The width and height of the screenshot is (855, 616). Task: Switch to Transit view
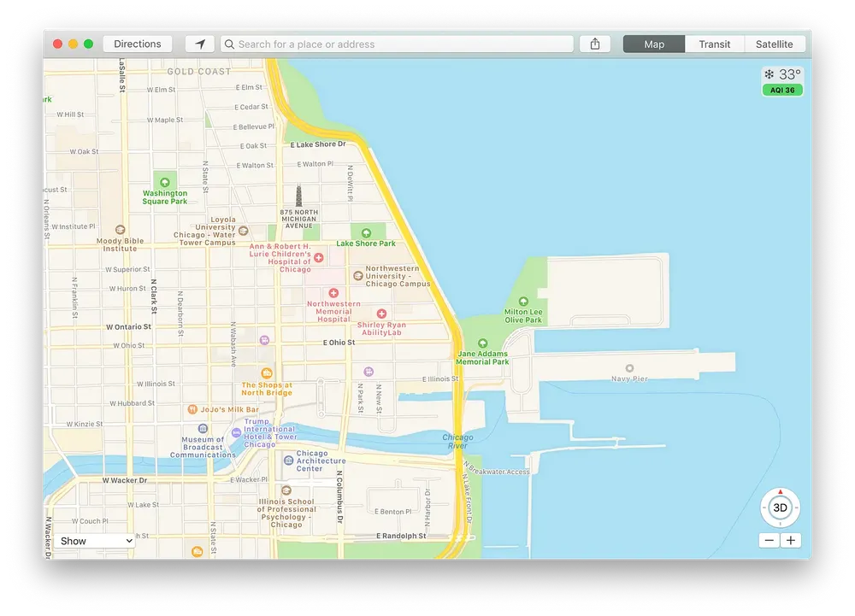click(x=715, y=44)
